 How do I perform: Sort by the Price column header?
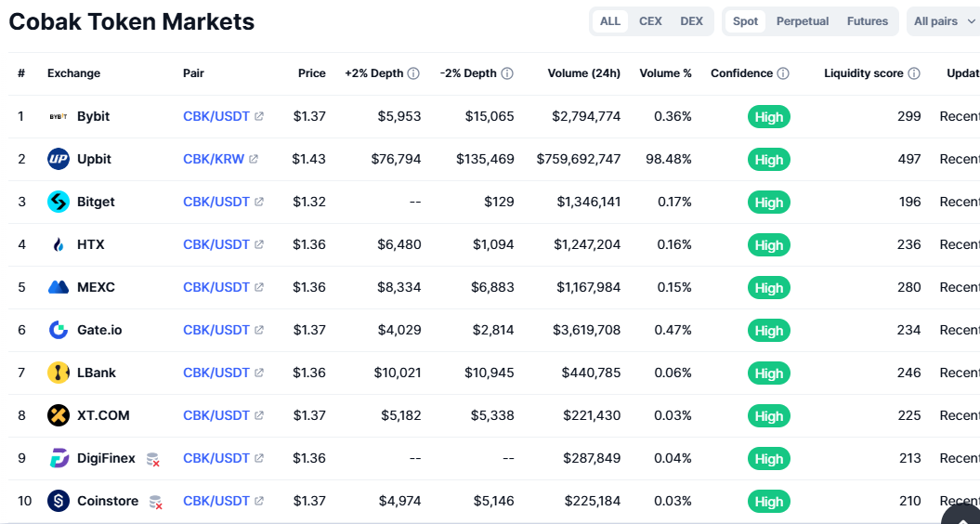pos(312,73)
